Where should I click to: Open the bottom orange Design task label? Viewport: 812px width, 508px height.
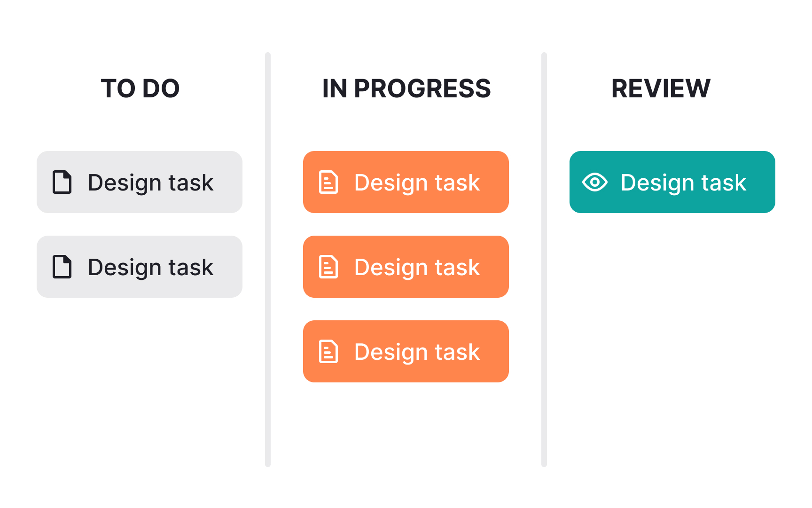(417, 352)
